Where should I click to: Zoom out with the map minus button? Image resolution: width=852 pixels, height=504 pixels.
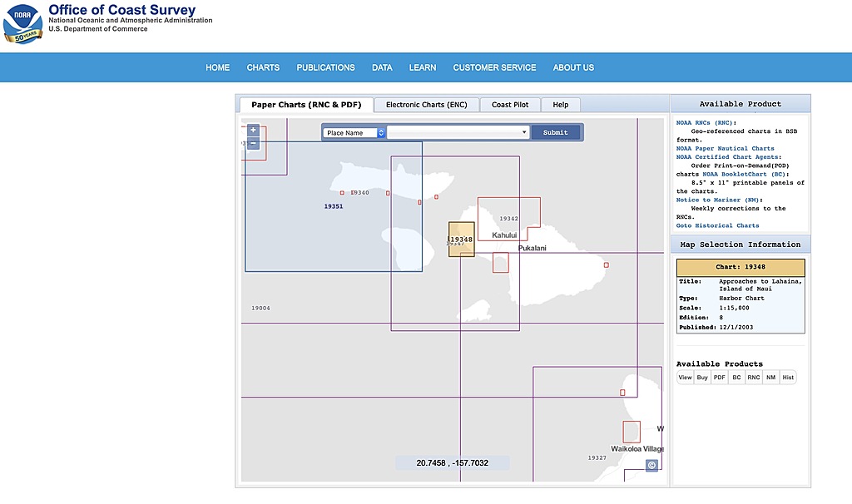point(253,143)
